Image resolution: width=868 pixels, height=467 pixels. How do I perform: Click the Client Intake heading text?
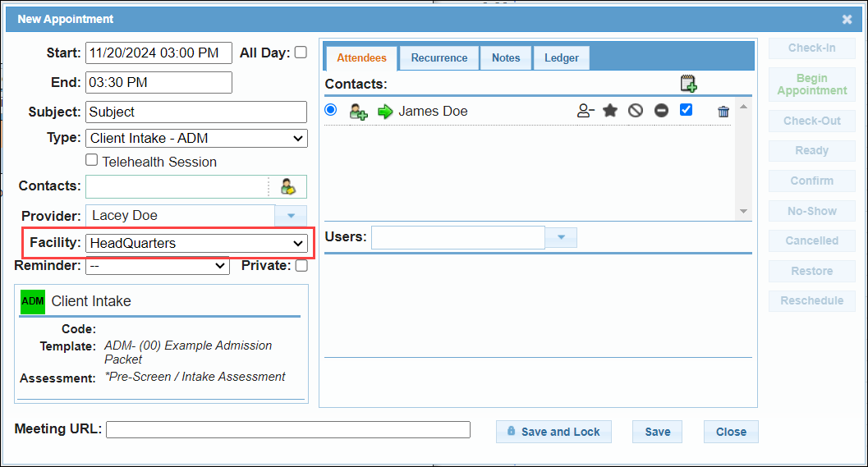pos(91,301)
